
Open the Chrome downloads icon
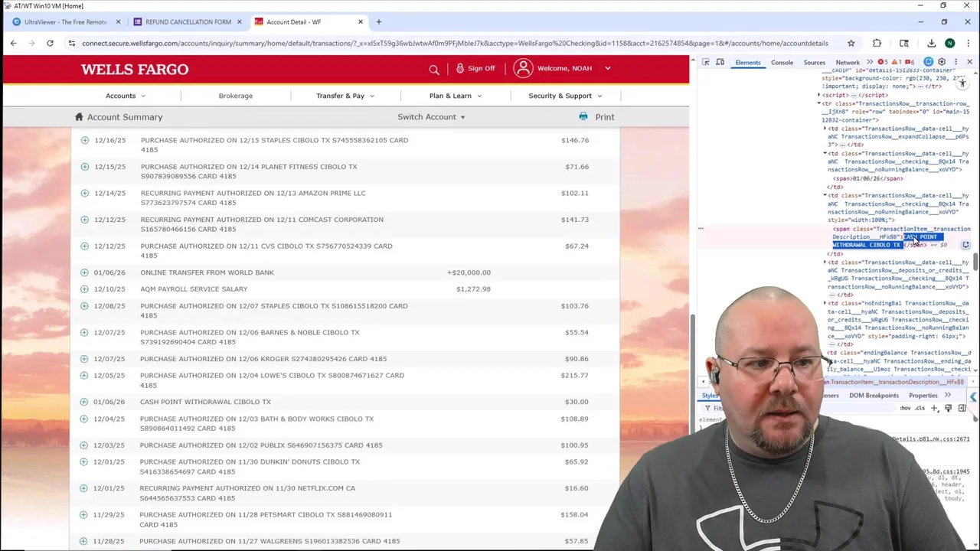(931, 44)
